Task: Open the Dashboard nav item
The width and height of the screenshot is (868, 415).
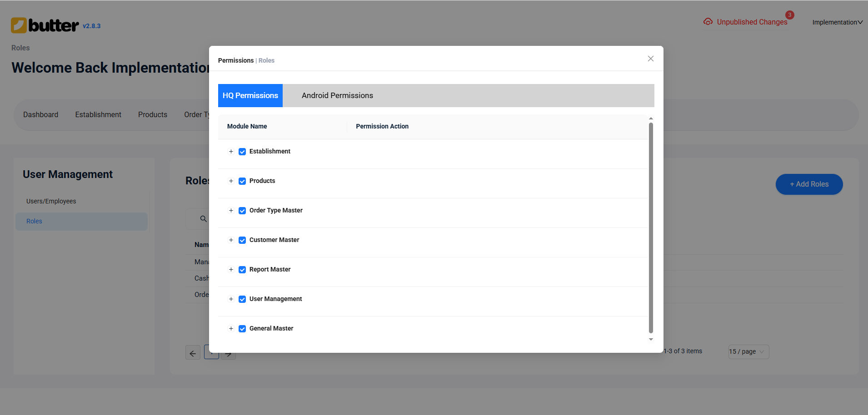Action: pos(41,115)
